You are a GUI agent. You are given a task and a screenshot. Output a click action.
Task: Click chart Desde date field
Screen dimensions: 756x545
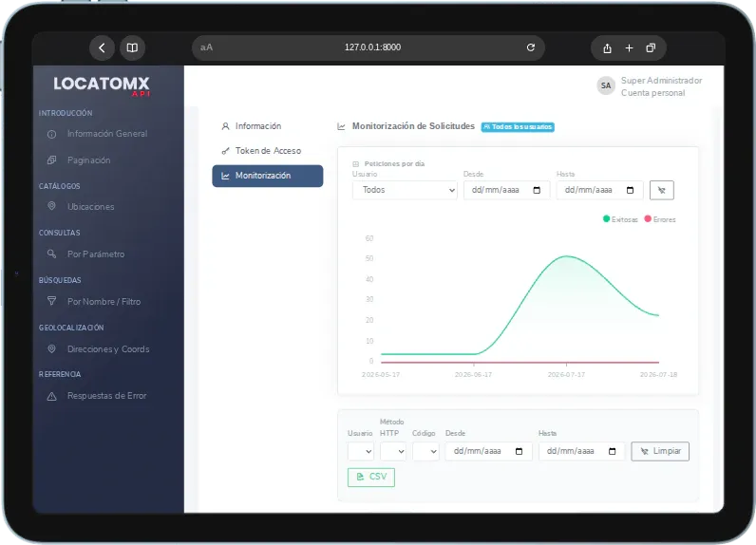point(506,190)
